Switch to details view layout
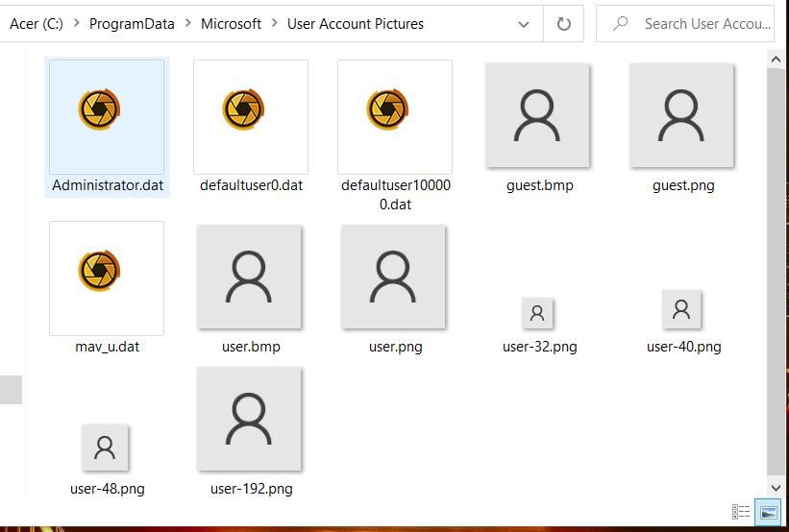Image resolution: width=789 pixels, height=532 pixels. (741, 512)
